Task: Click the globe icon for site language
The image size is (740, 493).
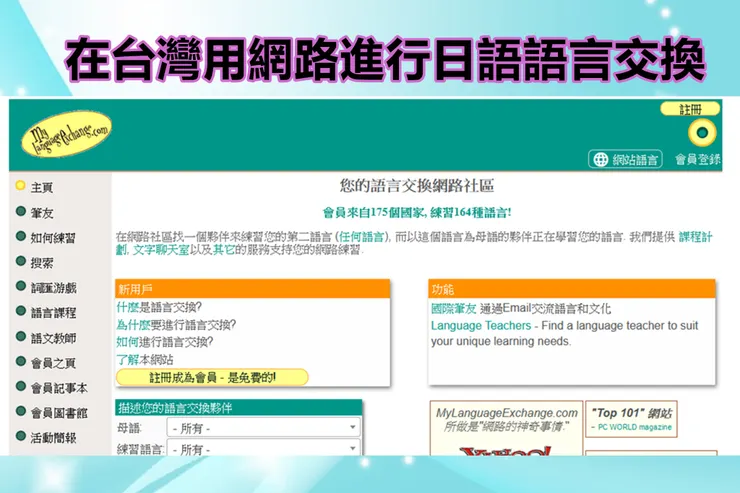Action: pyautogui.click(x=600, y=159)
